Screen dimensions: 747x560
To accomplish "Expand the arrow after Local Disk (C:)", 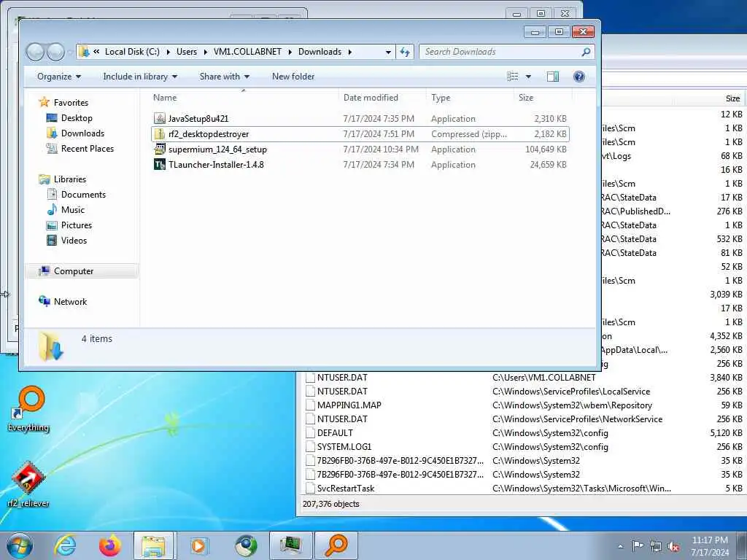I will [169, 52].
